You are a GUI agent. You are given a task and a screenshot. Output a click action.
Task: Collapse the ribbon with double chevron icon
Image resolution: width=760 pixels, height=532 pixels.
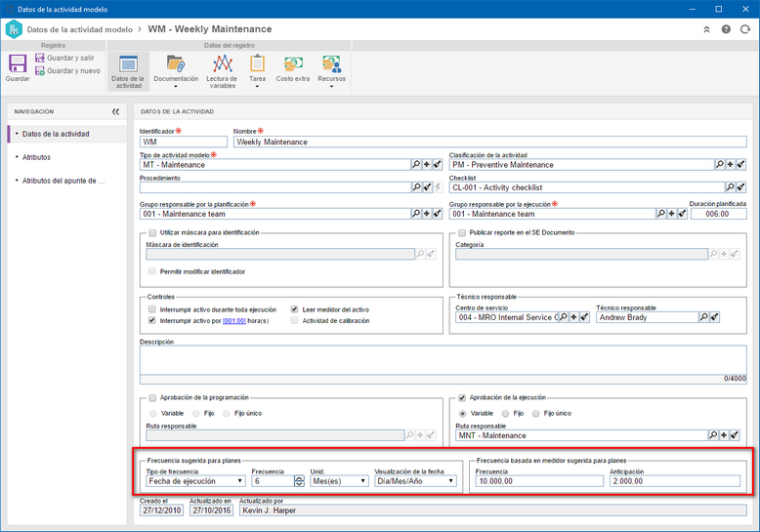[706, 29]
